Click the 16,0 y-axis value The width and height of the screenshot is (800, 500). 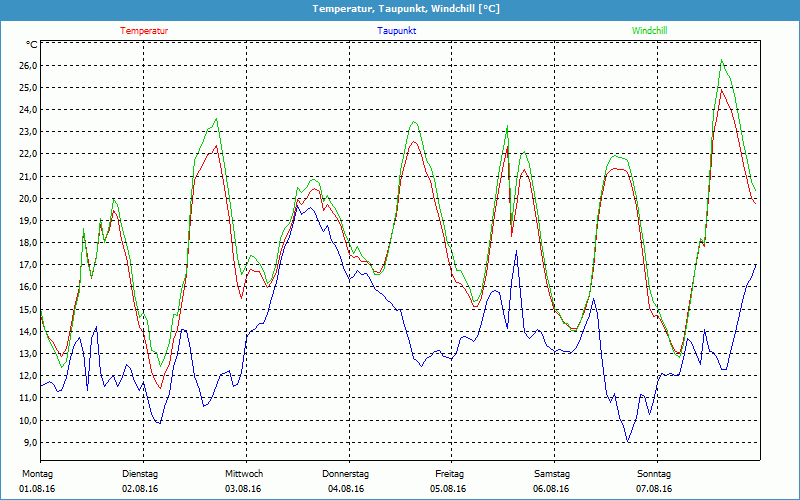pos(28,287)
